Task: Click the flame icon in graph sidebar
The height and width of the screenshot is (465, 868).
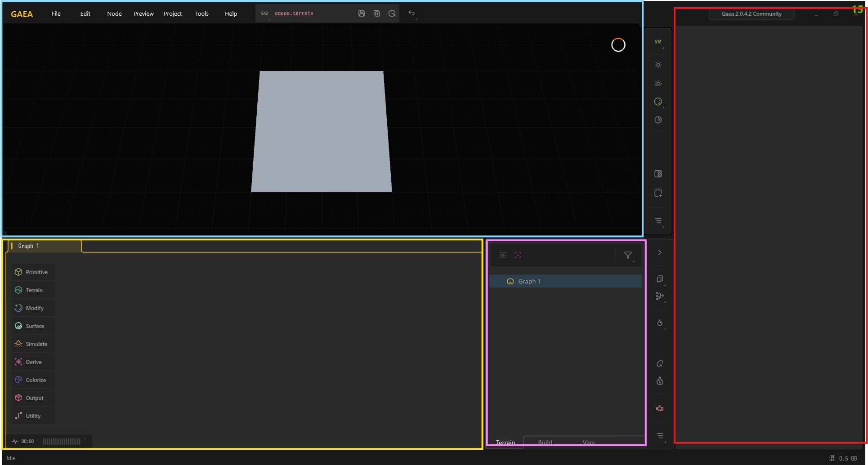Action: coord(659,323)
